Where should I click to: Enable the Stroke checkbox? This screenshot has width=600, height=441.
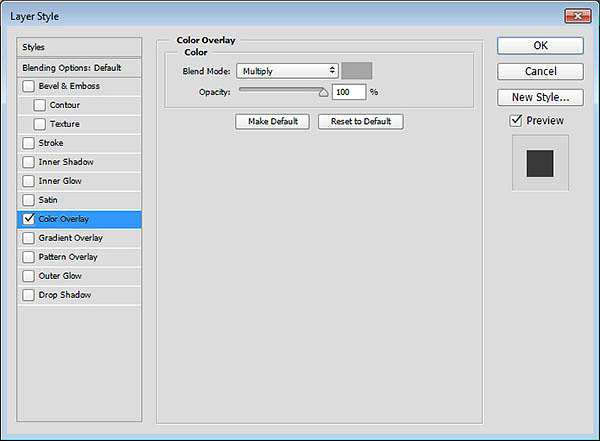(x=28, y=143)
